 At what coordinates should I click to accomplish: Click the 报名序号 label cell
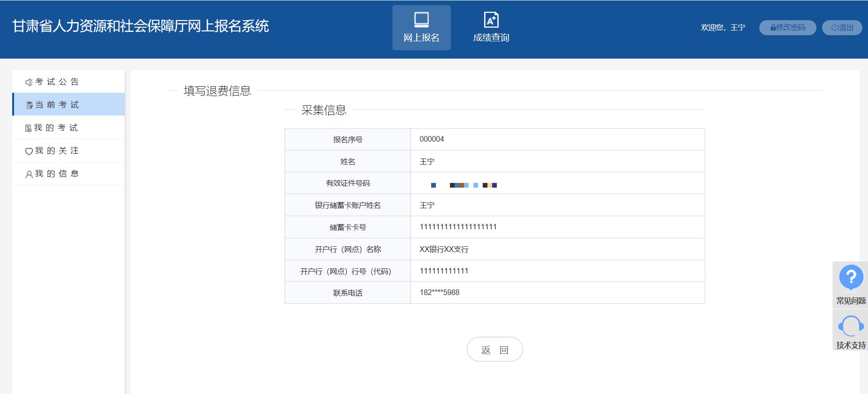pos(348,139)
